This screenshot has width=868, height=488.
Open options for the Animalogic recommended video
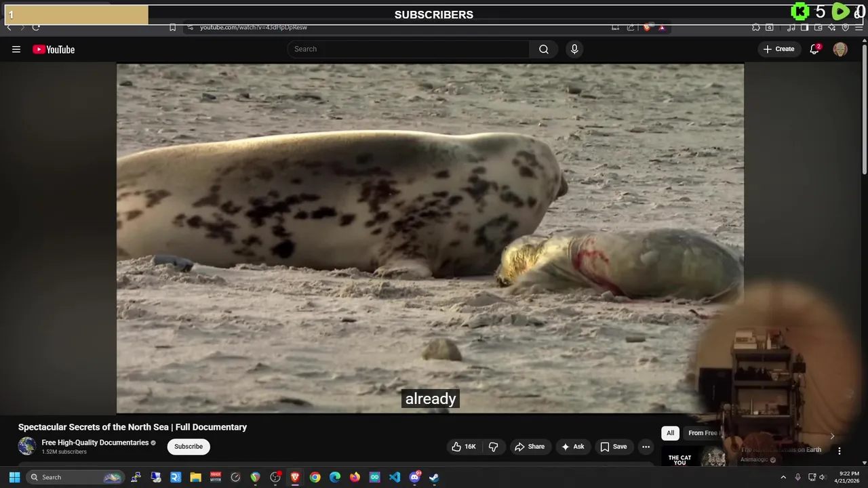pos(840,451)
